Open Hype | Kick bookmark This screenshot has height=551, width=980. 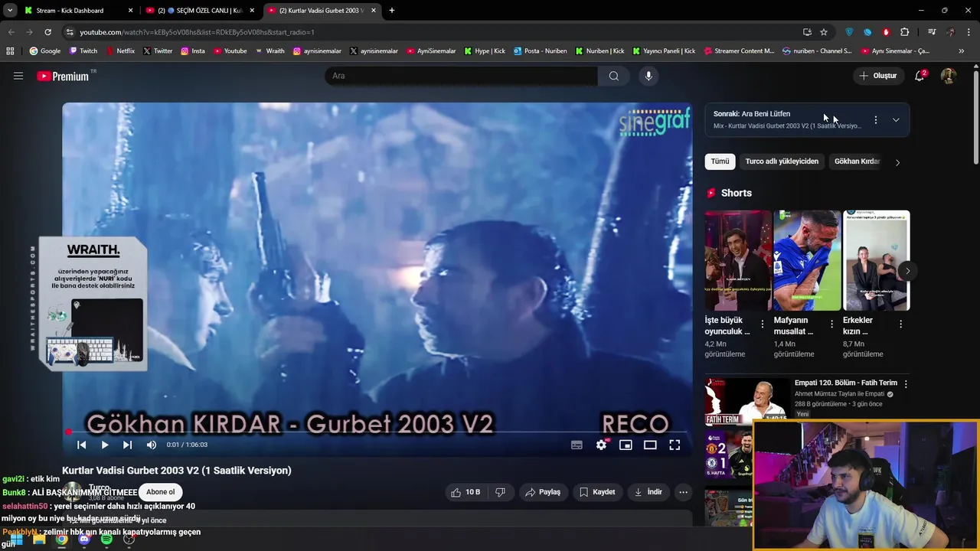485,51
